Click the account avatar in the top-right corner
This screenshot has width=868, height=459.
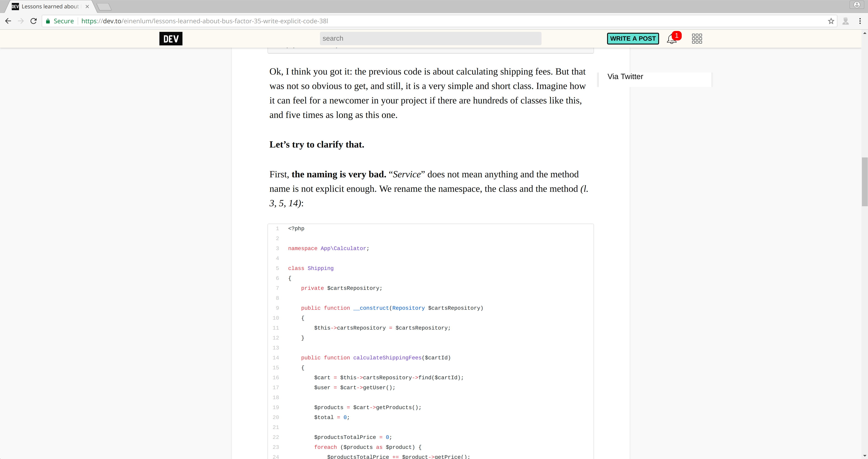coord(856,5)
